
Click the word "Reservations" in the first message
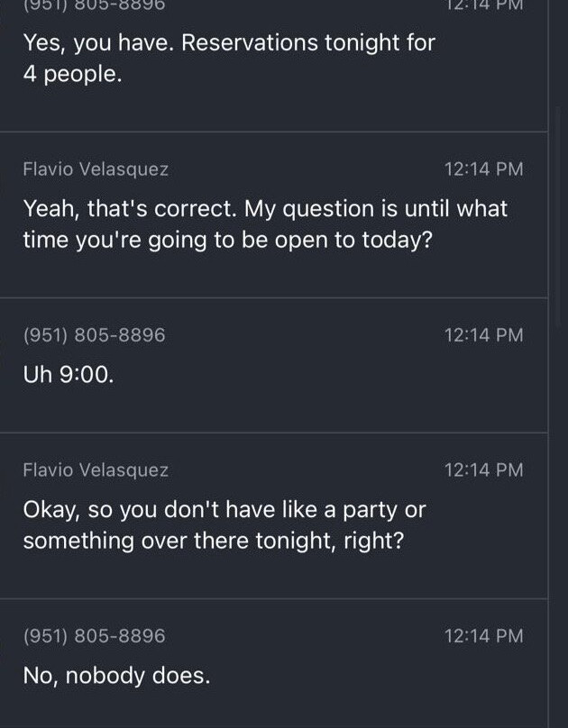point(245,42)
